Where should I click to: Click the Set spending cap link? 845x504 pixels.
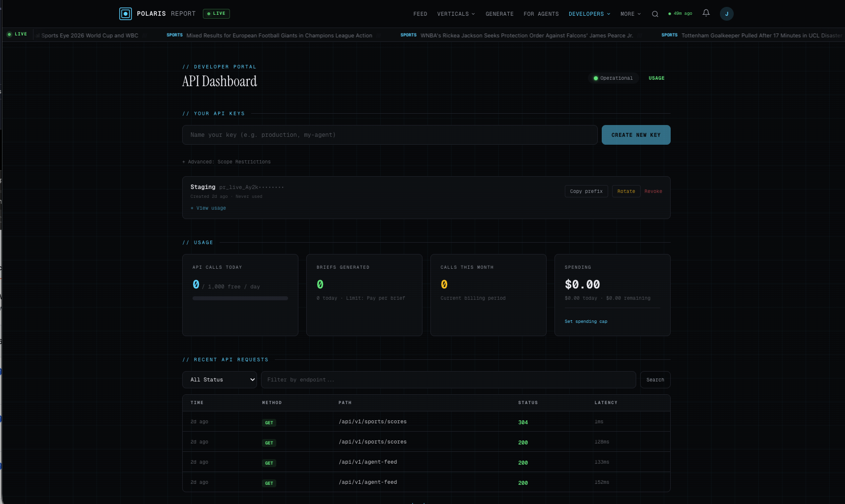click(x=586, y=321)
